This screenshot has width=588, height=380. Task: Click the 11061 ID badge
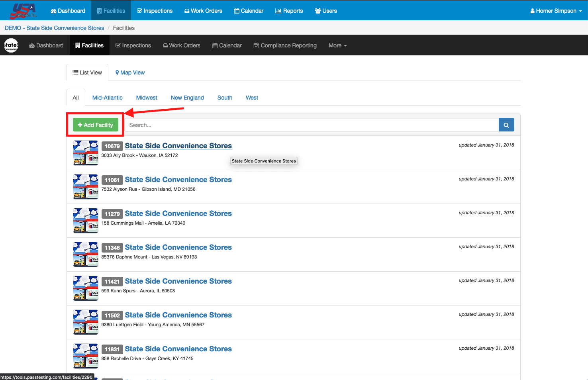112,180
